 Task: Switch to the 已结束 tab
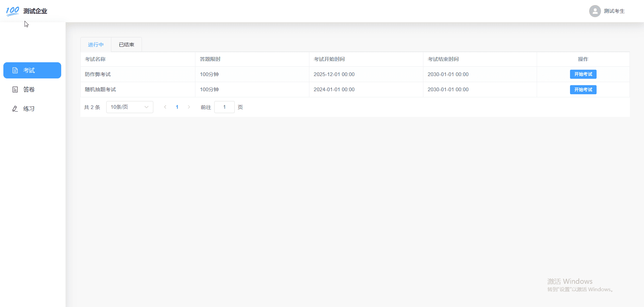(x=126, y=44)
